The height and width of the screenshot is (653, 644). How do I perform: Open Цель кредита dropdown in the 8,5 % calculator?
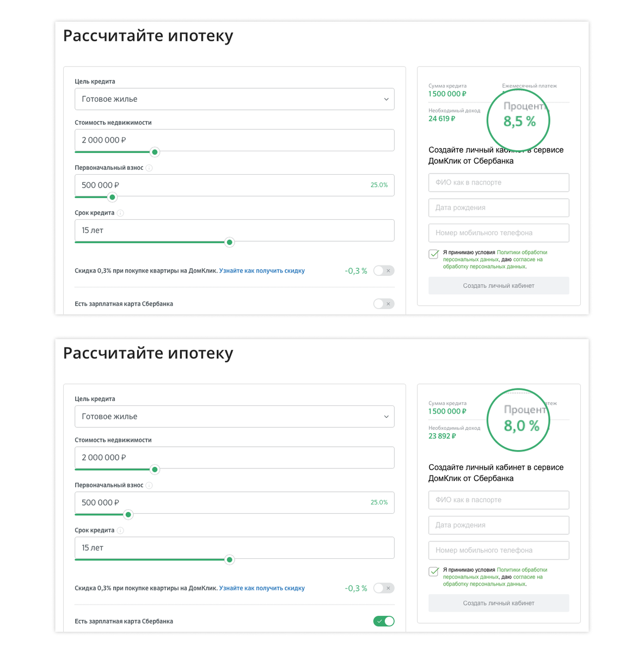tap(234, 99)
